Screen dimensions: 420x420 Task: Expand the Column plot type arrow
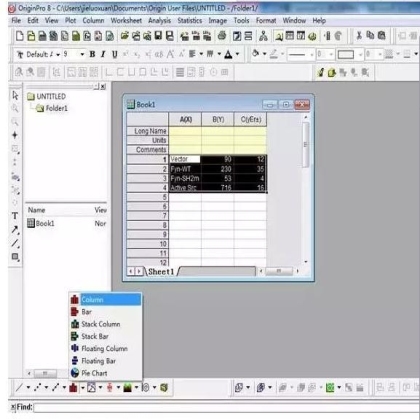(82, 387)
